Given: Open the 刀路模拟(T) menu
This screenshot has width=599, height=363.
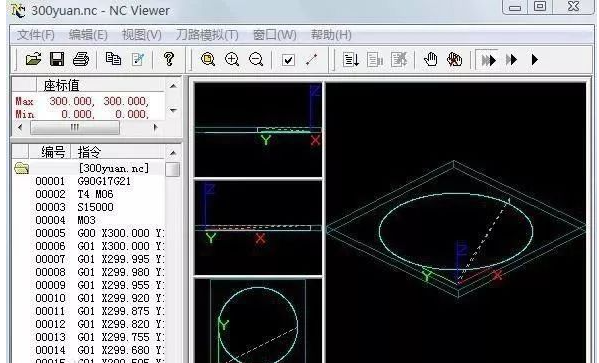Looking at the screenshot, I should tap(207, 35).
